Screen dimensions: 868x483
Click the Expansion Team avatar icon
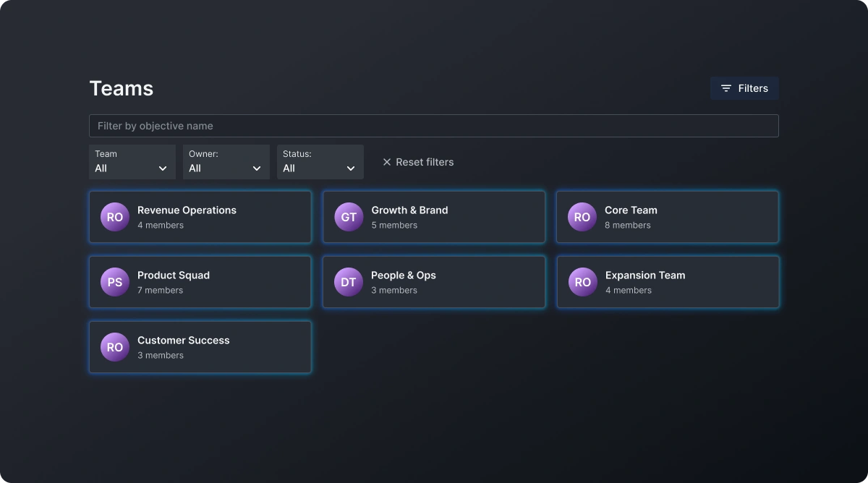pos(582,281)
